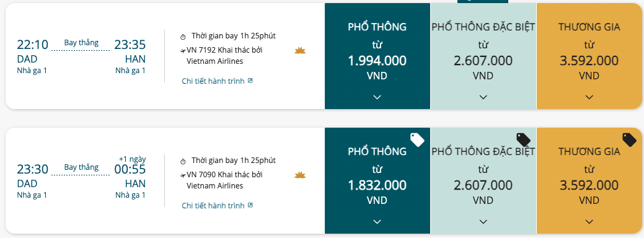Viewport: 644px width, 238px height.
Task: Click the 00:55 HAN arrival with +1 ngày
Action: pyautogui.click(x=130, y=169)
